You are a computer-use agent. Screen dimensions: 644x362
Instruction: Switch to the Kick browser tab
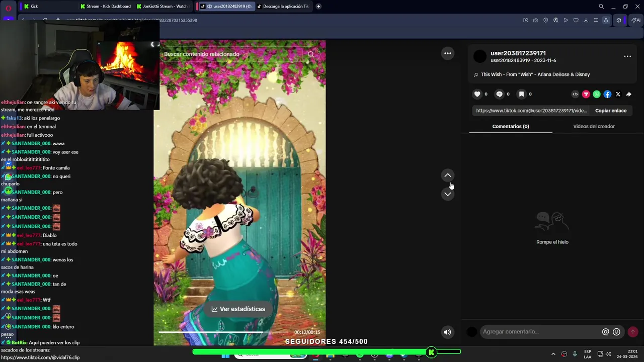click(49, 7)
